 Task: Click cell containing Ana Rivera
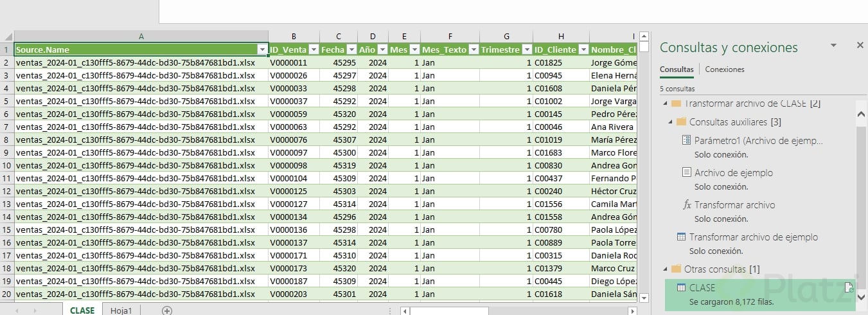[614, 127]
